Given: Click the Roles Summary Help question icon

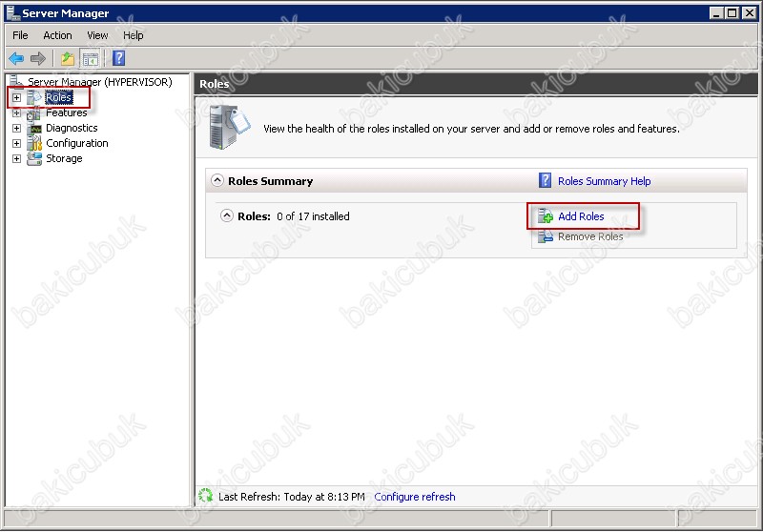Looking at the screenshot, I should click(546, 180).
